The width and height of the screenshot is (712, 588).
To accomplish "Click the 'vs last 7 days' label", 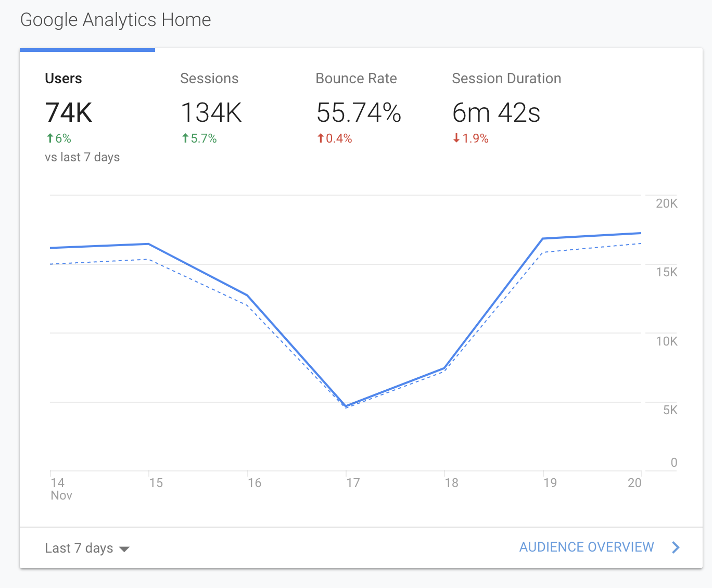I will pos(82,157).
